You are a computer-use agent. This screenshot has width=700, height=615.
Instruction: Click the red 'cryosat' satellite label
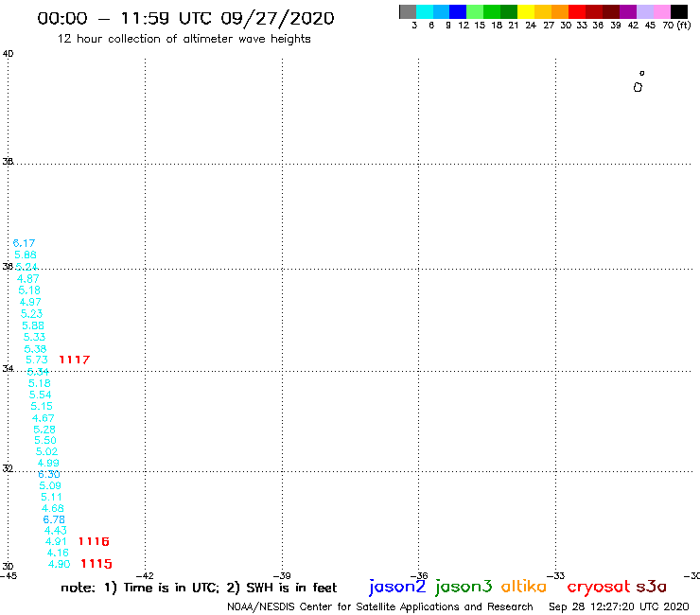599,587
